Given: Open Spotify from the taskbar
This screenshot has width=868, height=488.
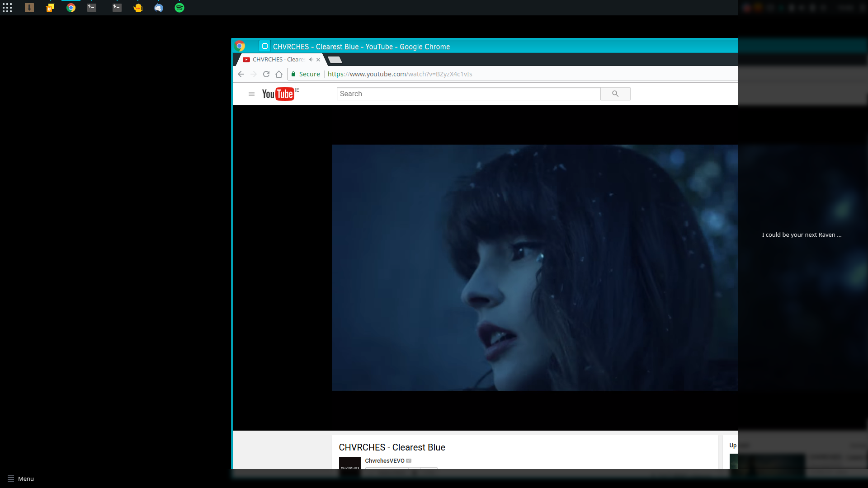Looking at the screenshot, I should point(179,8).
